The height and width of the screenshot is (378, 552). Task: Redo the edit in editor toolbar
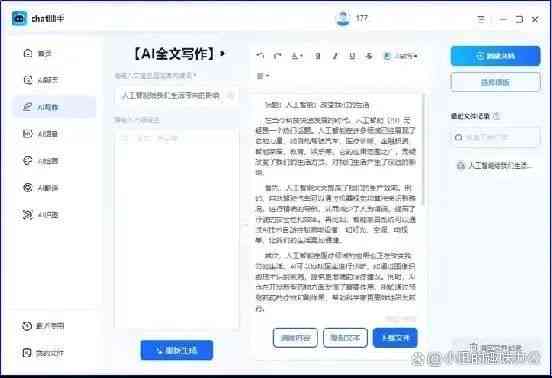click(x=277, y=56)
